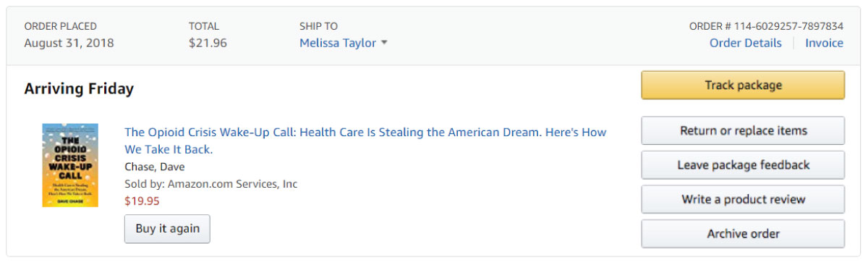Expand the arrow beside Melissa Taylor

coord(384,43)
